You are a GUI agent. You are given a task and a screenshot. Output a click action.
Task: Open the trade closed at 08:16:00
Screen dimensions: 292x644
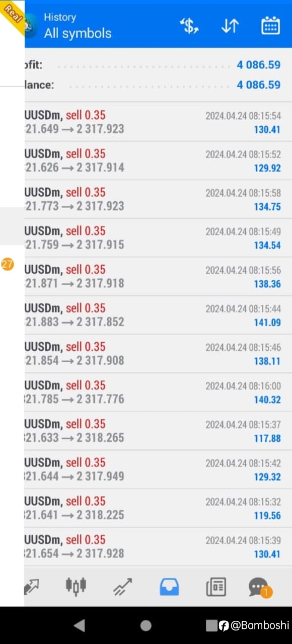pyautogui.click(x=158, y=392)
